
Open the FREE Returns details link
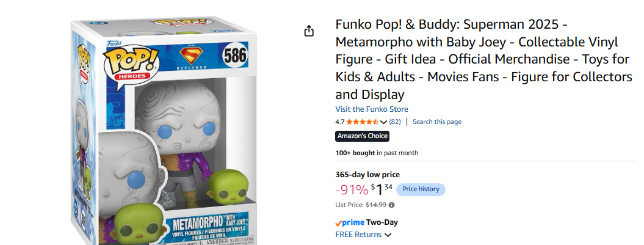[x=358, y=235]
